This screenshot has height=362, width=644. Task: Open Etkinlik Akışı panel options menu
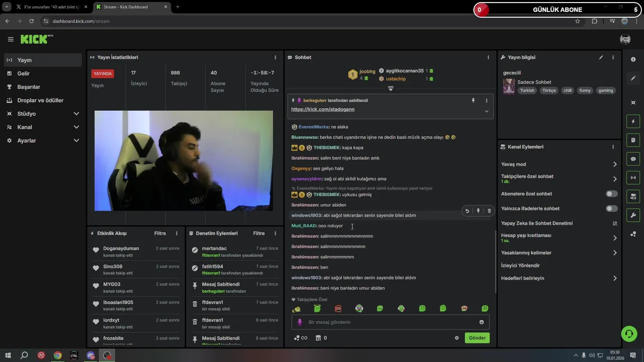pyautogui.click(x=177, y=233)
